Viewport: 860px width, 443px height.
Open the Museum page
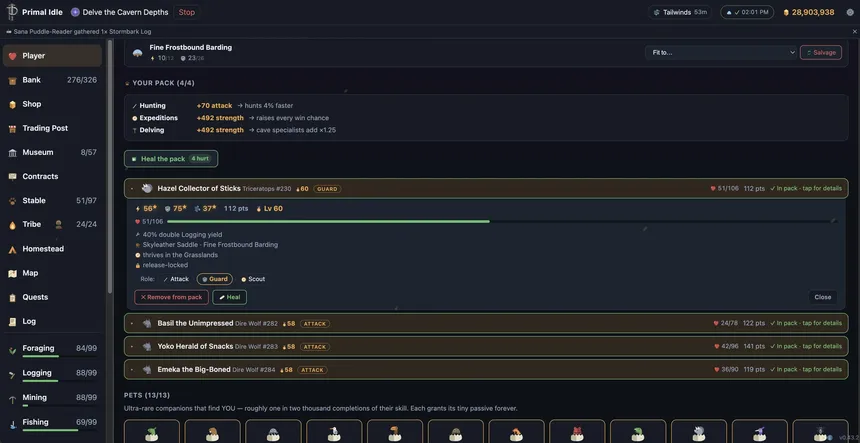52,152
